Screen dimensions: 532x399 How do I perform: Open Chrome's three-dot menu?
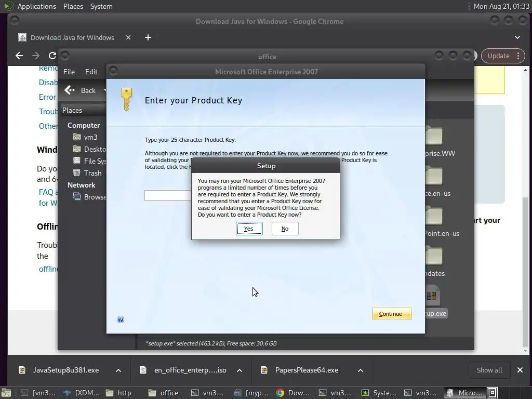point(518,56)
